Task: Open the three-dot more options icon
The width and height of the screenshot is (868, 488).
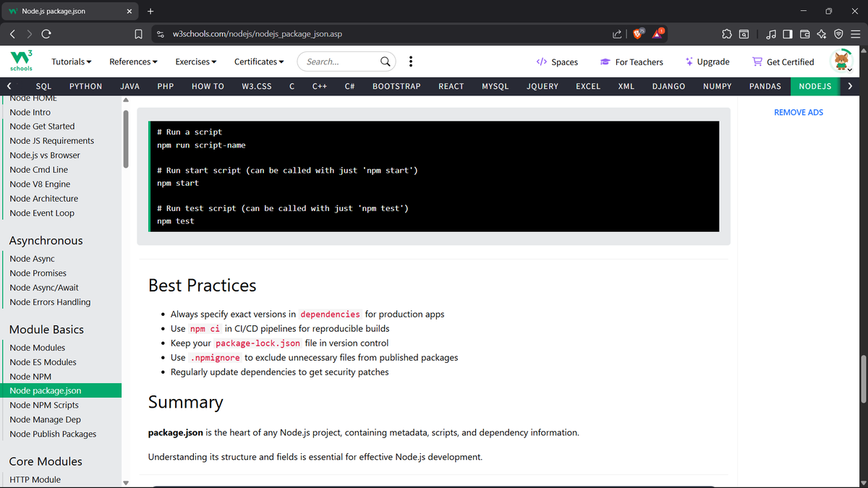Action: click(411, 61)
